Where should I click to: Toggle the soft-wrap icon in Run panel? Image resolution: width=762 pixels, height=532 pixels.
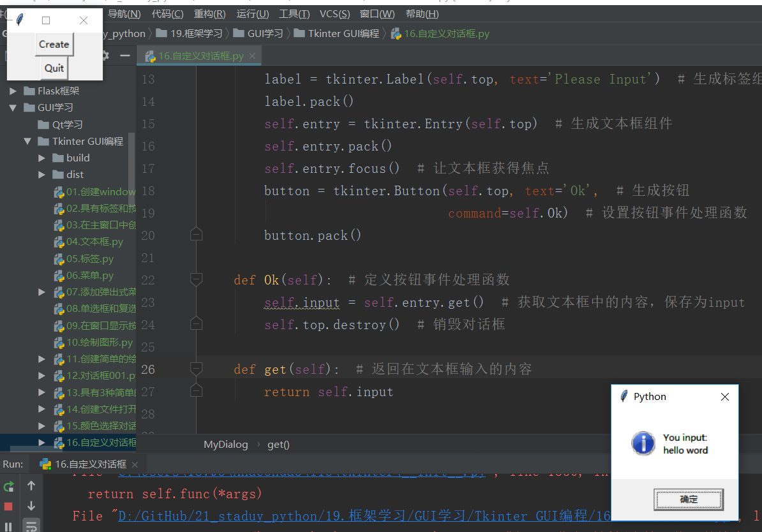coord(31,526)
